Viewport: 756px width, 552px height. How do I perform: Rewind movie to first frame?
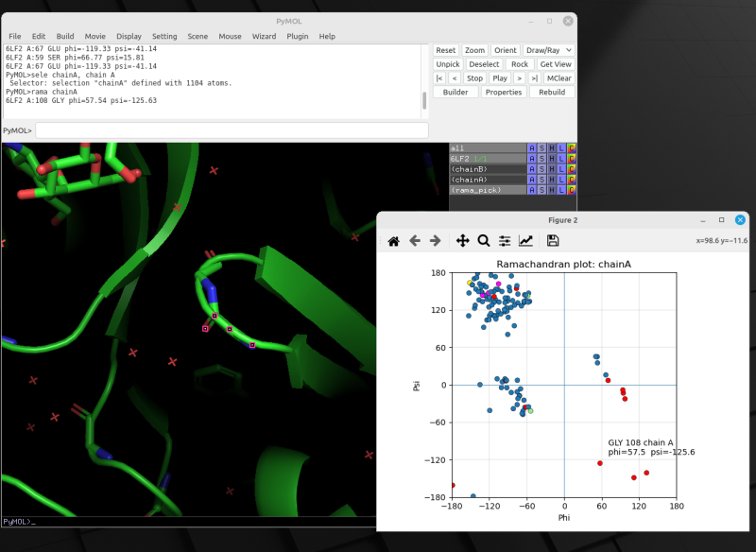pyautogui.click(x=439, y=78)
